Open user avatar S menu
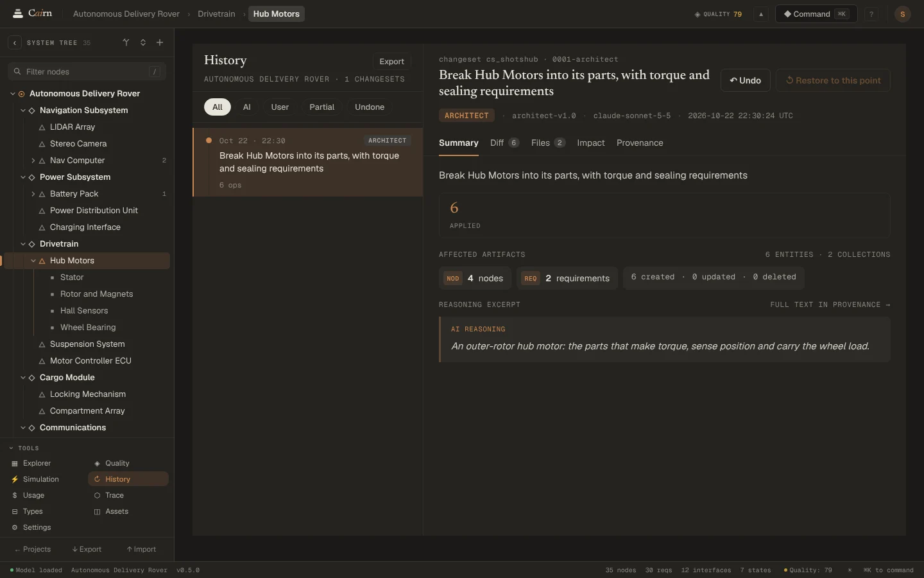 (x=902, y=14)
